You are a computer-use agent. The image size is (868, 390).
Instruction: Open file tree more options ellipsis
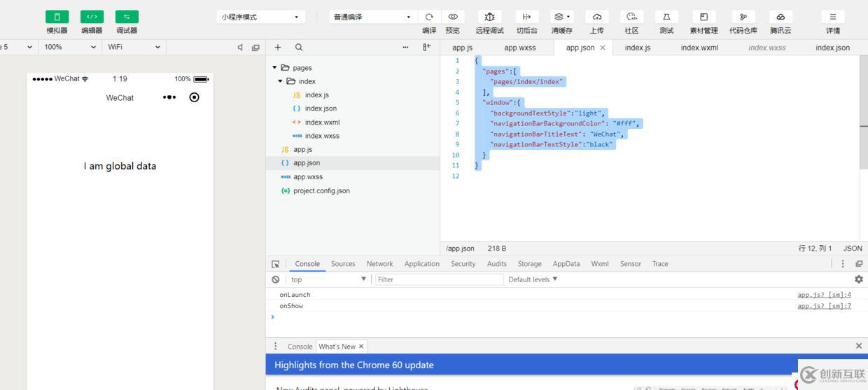(406, 48)
